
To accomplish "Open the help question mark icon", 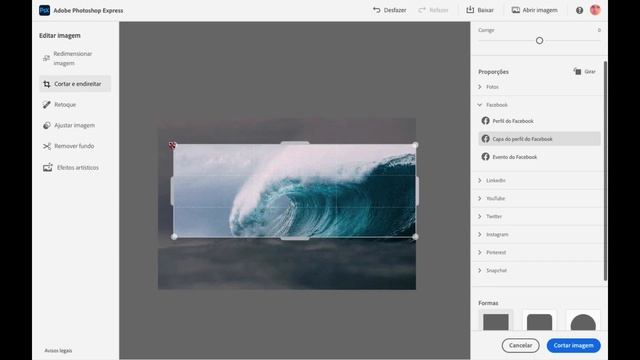I will tap(579, 10).
